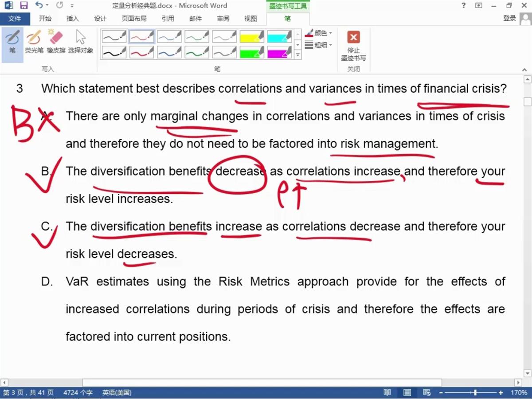
Task: Switch to Print Layout view
Action: coord(407,393)
